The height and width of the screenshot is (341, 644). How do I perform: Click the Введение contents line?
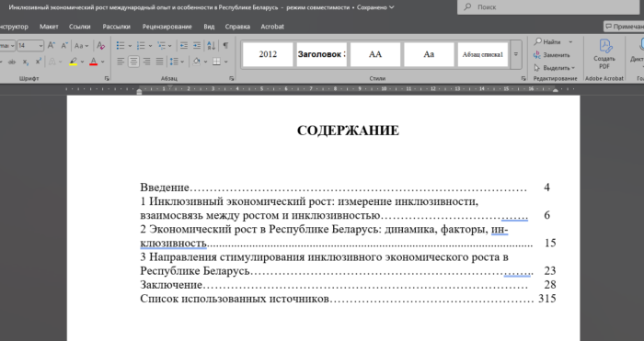pyautogui.click(x=345, y=188)
